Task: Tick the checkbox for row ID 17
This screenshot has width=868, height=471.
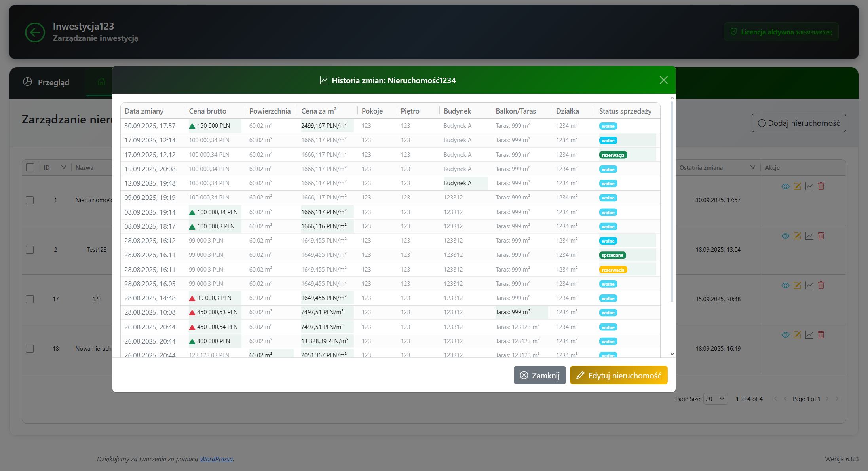Action: 30,299
